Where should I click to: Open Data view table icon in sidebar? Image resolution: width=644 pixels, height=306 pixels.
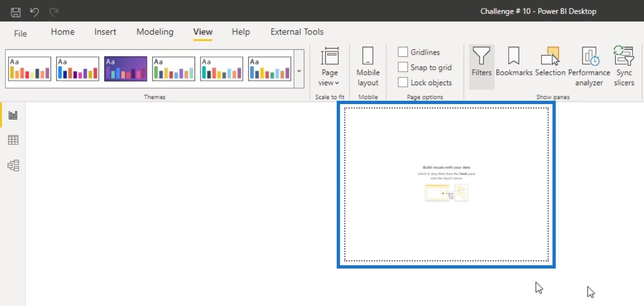tap(13, 140)
